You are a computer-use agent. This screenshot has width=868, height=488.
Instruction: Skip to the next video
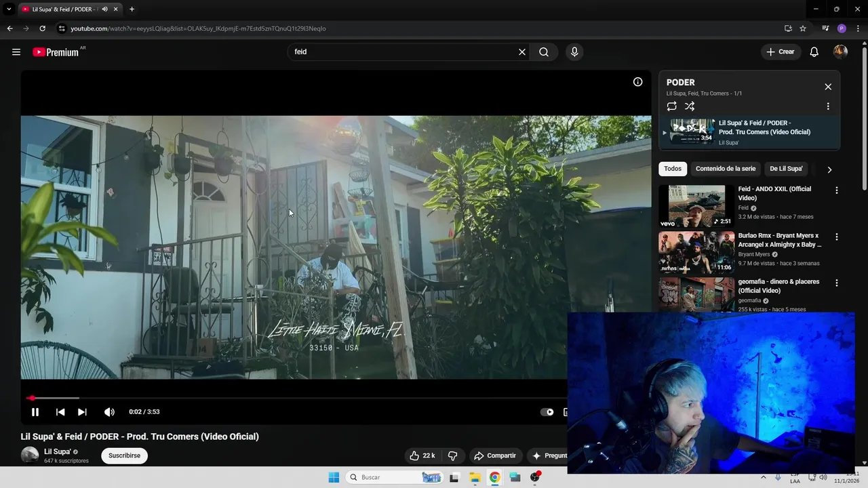82,412
